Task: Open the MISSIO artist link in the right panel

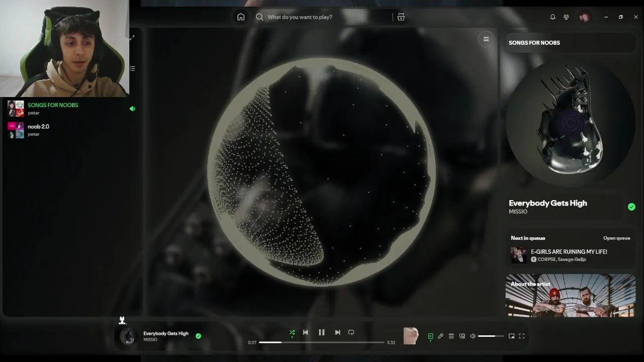Action: point(518,212)
